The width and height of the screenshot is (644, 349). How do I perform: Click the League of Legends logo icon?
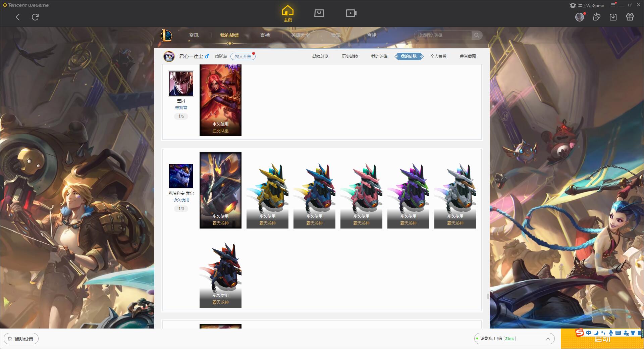pos(166,35)
